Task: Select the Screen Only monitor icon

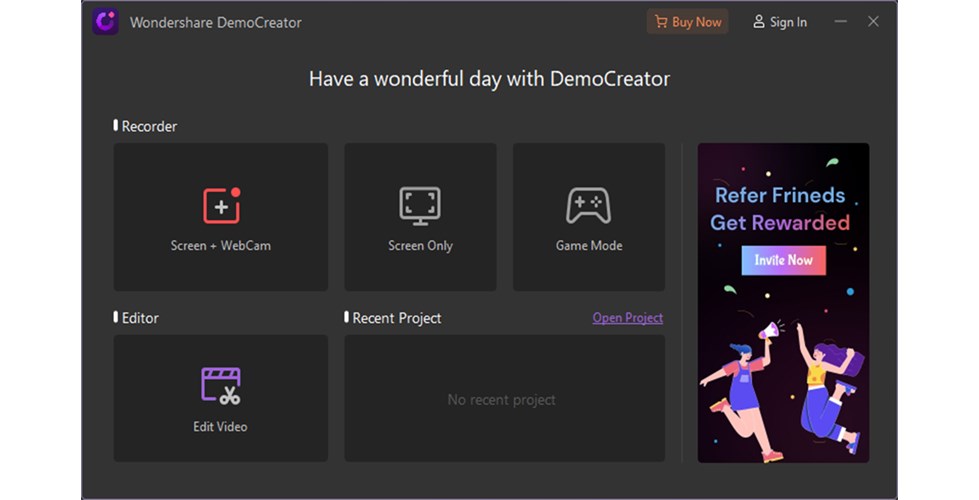Action: 420,205
